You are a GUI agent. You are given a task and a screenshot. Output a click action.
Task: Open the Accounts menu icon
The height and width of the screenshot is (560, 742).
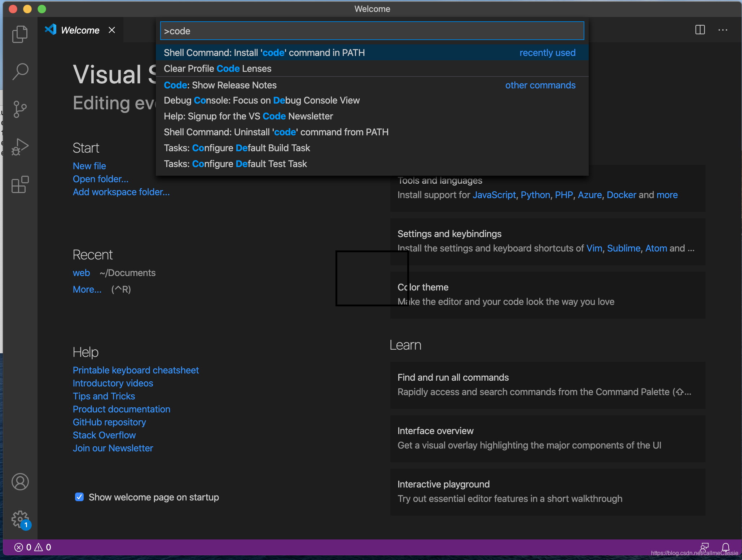tap(20, 482)
